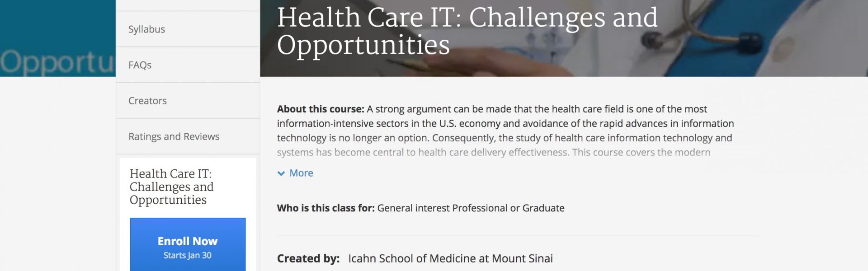Jump to Ratings and Reviews
The width and height of the screenshot is (868, 271).
(188, 136)
